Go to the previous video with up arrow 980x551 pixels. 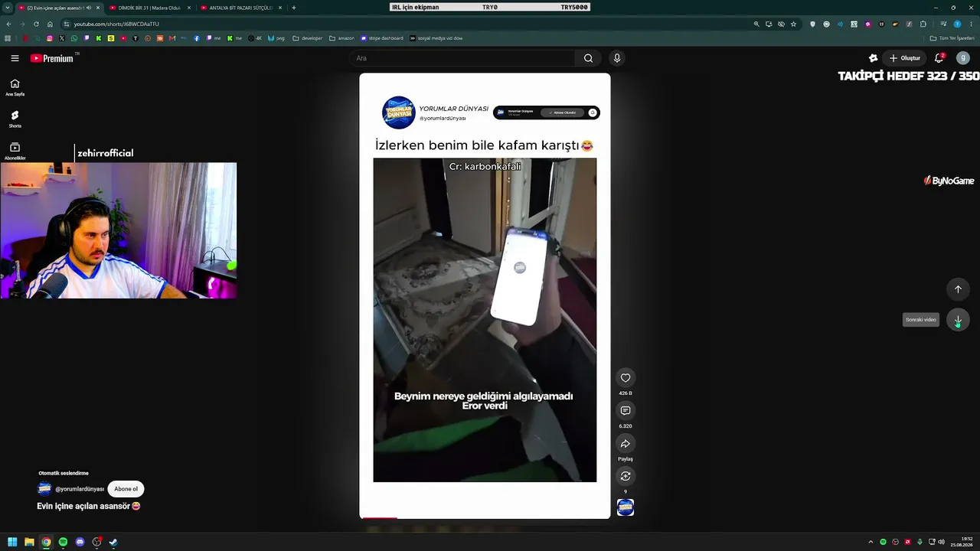(958, 289)
